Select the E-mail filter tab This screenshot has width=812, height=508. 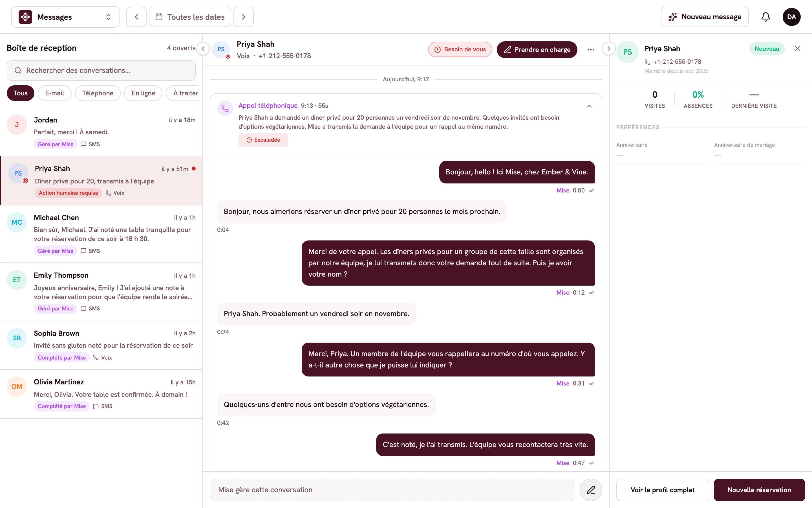(x=54, y=93)
